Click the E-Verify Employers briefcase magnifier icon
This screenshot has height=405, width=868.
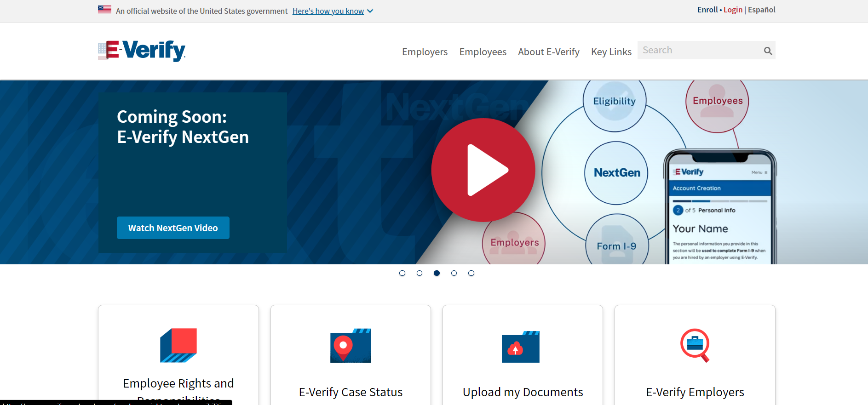[695, 345]
